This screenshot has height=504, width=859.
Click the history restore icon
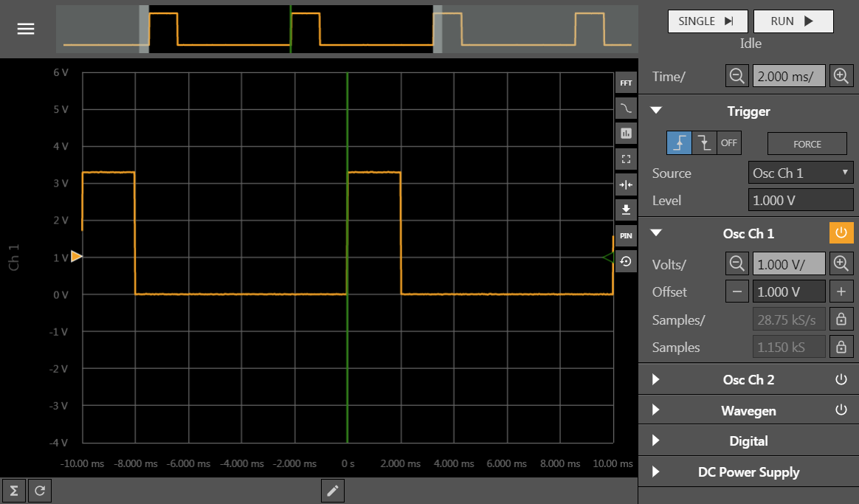(627, 261)
